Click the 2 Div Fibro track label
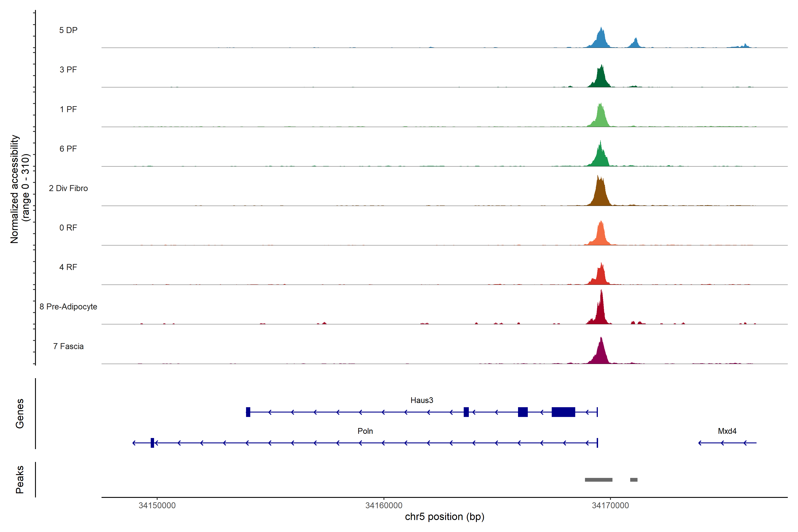 pos(68,188)
